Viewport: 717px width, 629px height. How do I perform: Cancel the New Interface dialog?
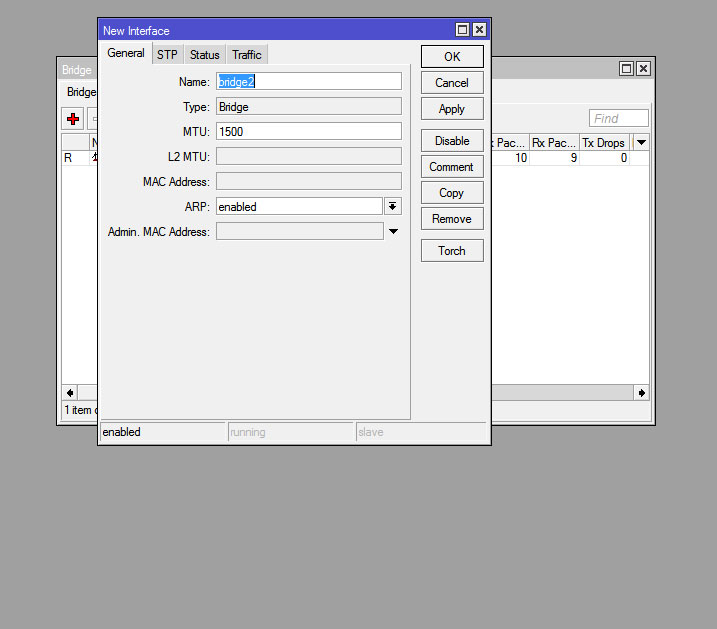coord(452,83)
